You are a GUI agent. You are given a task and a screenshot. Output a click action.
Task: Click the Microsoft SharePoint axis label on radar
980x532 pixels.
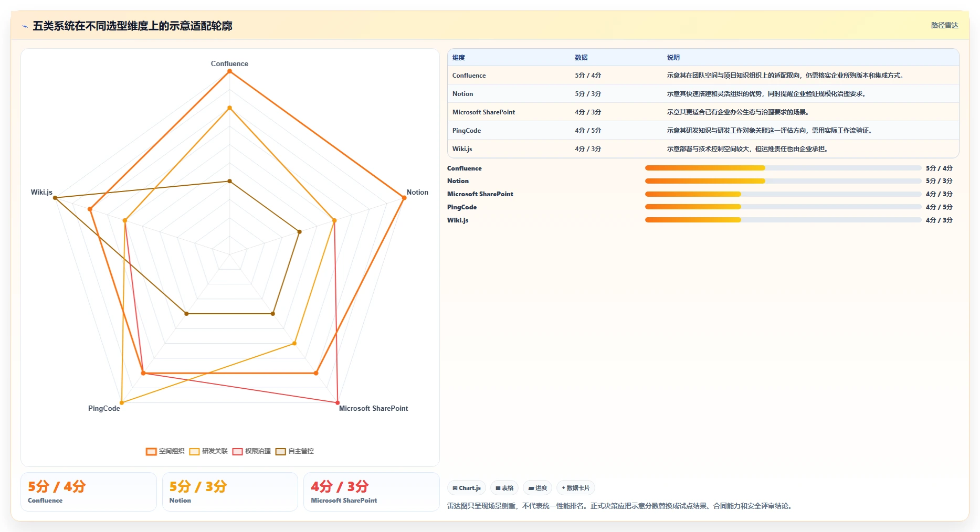tap(373, 408)
